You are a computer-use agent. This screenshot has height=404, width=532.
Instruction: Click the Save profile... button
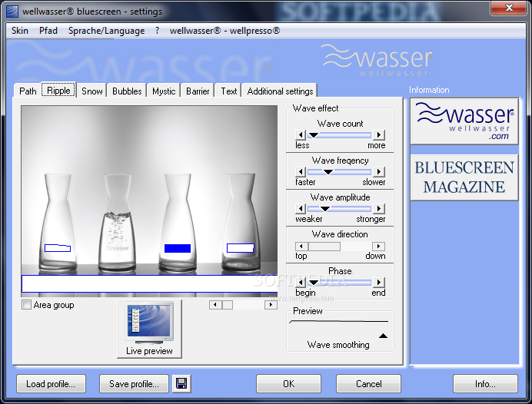[x=134, y=384]
